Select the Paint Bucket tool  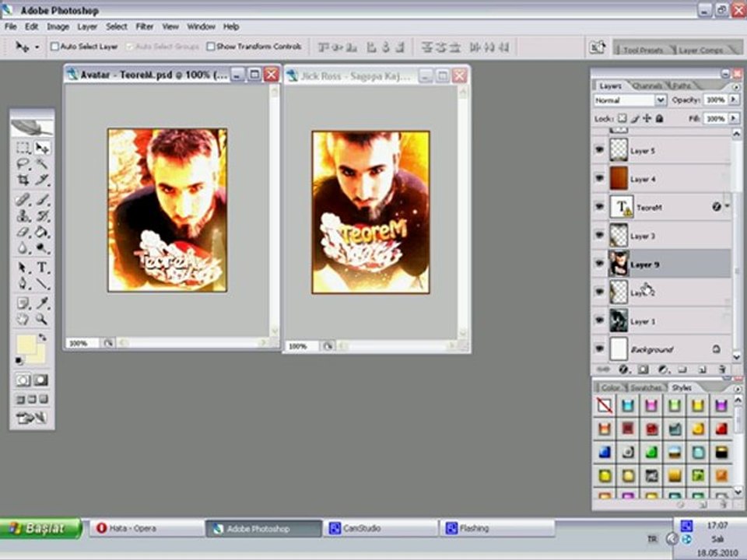(42, 232)
